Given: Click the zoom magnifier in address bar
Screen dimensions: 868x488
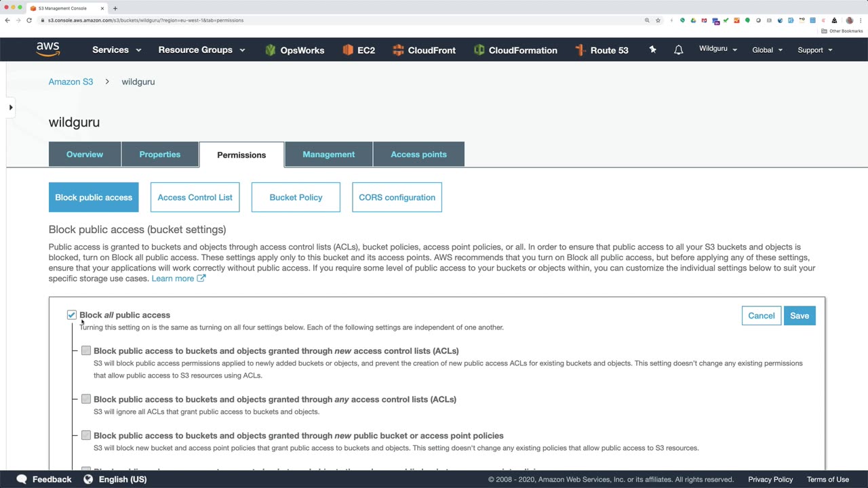Looking at the screenshot, I should [x=647, y=20].
